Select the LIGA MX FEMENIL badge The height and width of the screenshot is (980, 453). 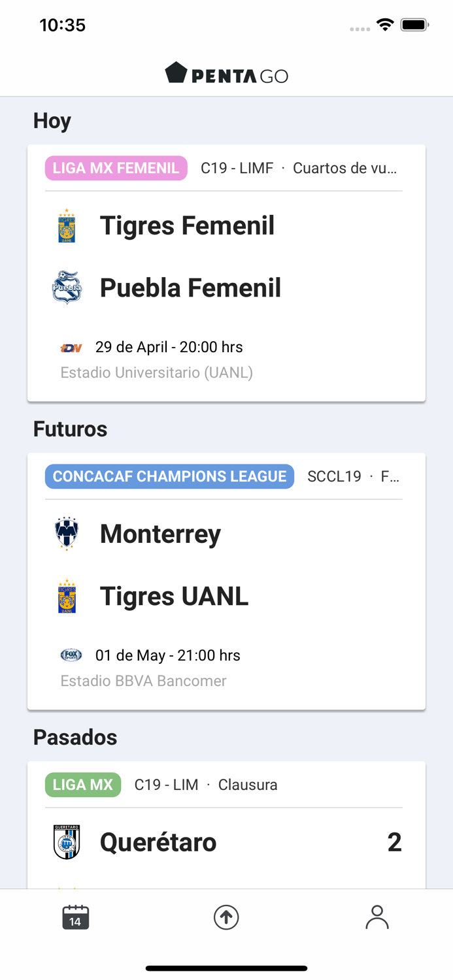(x=116, y=168)
